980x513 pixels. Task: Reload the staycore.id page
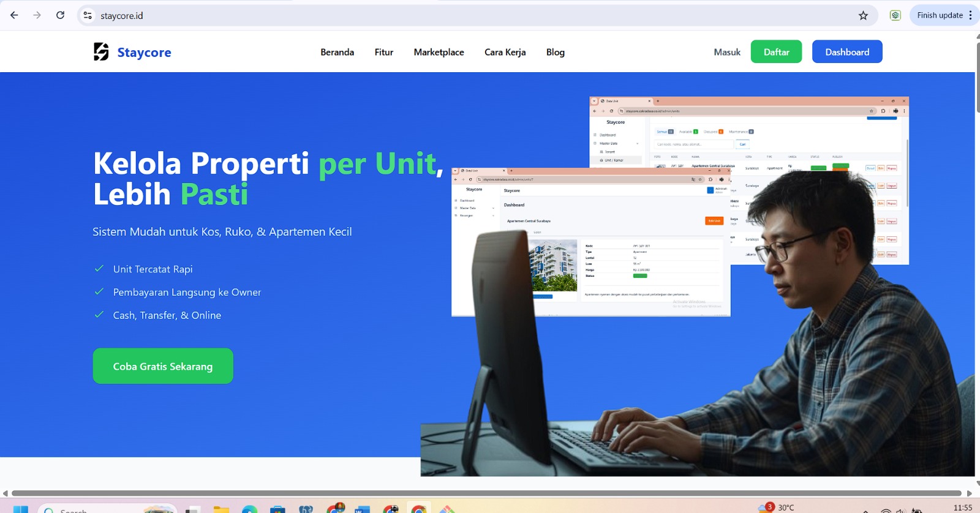click(60, 15)
